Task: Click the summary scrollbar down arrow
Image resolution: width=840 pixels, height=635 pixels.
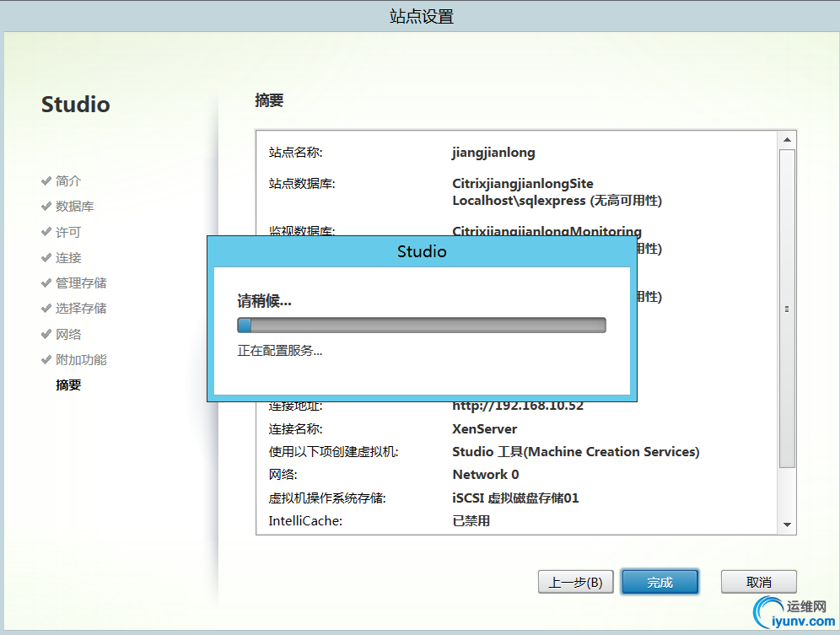Action: point(787,525)
